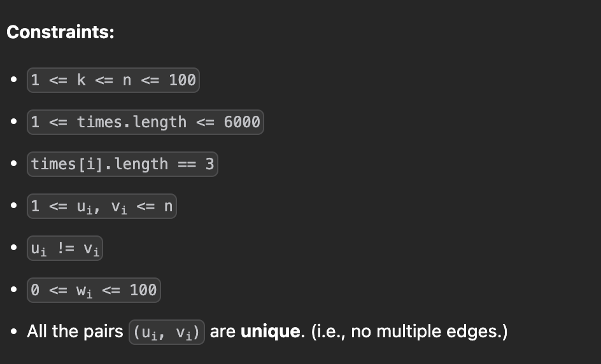The image size is (601, 364).
Task: Click the bullet before times.length constraint
Action: (14, 122)
